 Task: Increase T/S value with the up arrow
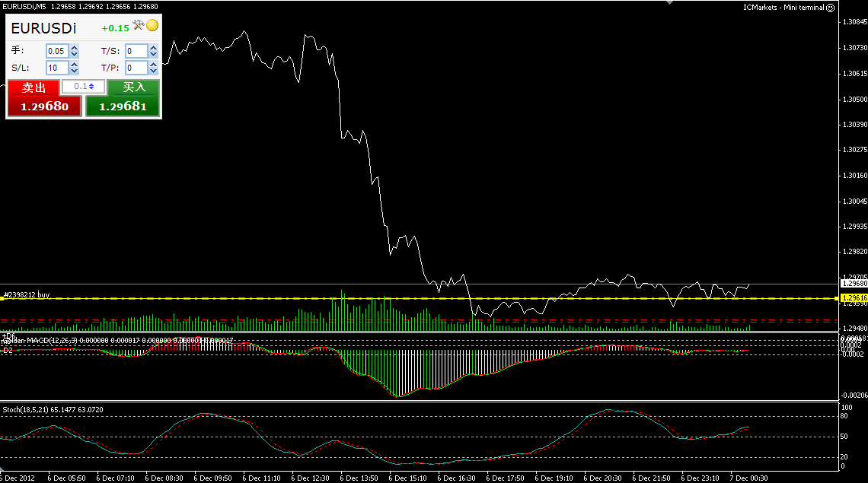pos(153,48)
